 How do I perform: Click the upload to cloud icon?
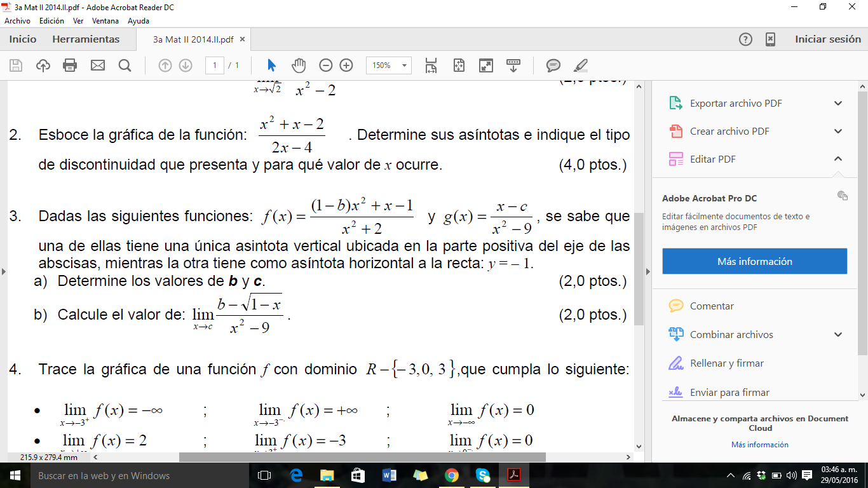coord(43,65)
